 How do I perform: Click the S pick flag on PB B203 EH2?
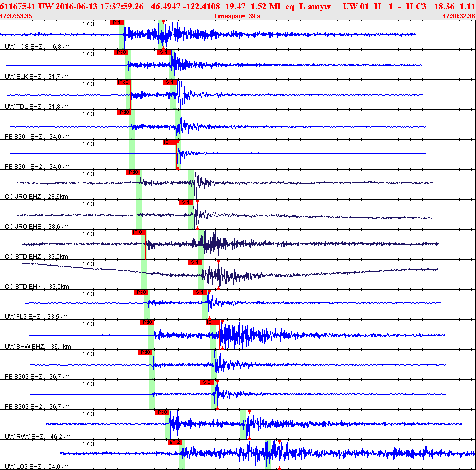tap(206, 382)
